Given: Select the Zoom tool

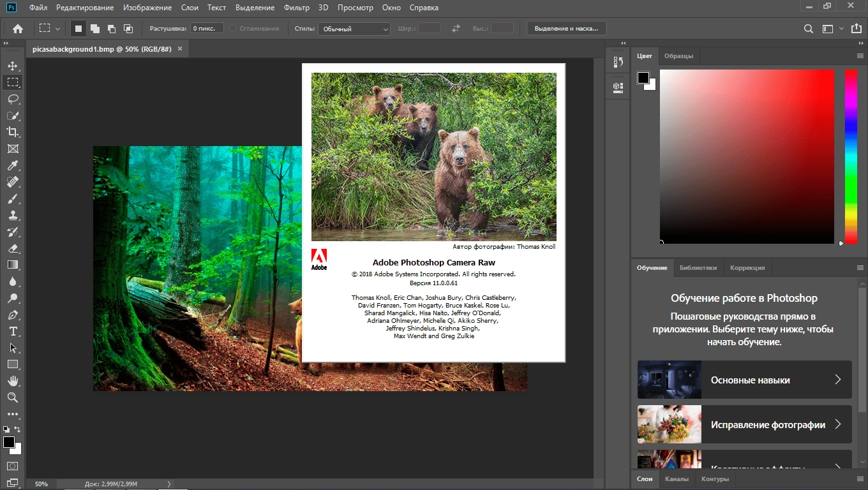Looking at the screenshot, I should coord(12,397).
